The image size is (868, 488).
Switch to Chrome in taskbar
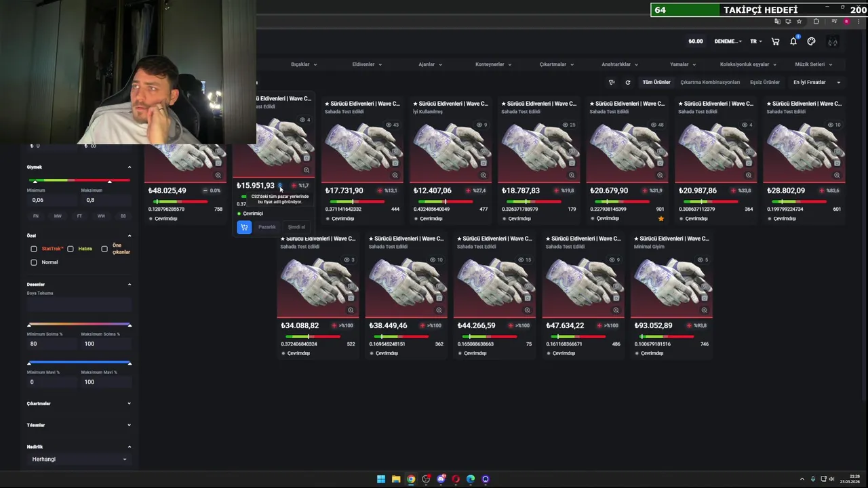(411, 479)
